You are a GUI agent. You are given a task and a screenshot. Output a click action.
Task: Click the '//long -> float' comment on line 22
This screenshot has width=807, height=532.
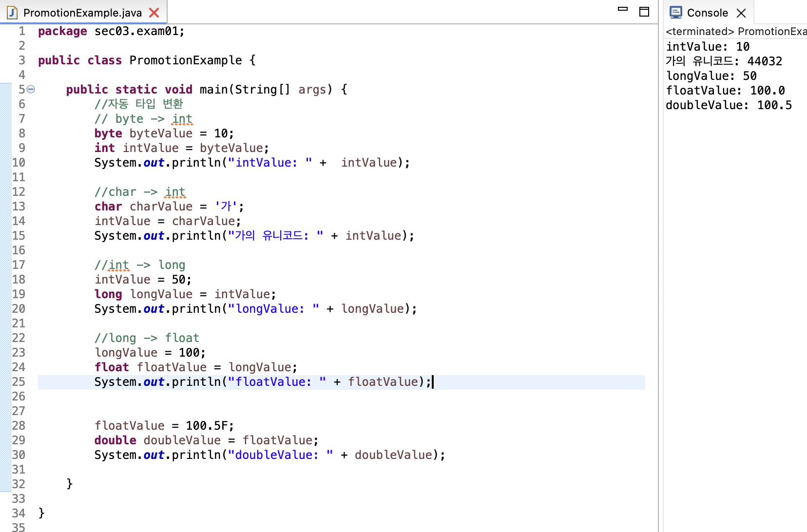click(x=147, y=338)
